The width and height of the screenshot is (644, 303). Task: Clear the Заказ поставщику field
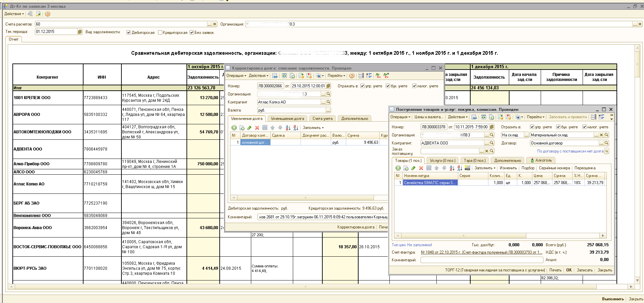click(487, 151)
